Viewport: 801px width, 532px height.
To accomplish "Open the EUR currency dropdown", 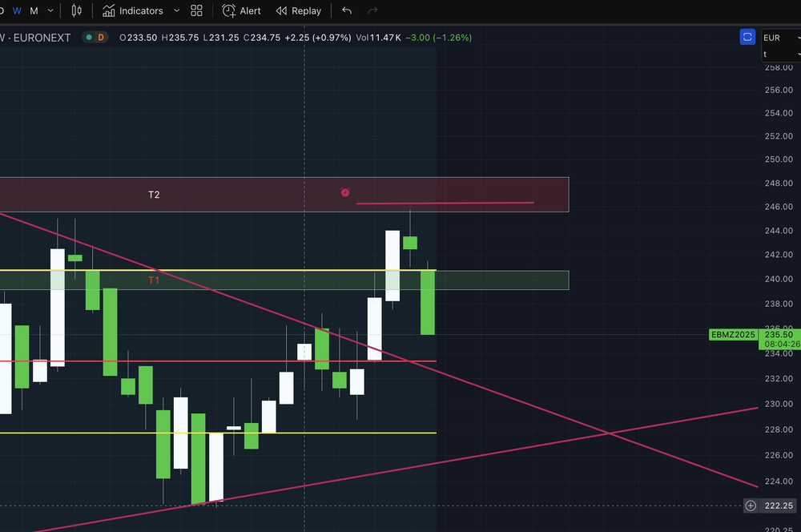I will pyautogui.click(x=781, y=38).
